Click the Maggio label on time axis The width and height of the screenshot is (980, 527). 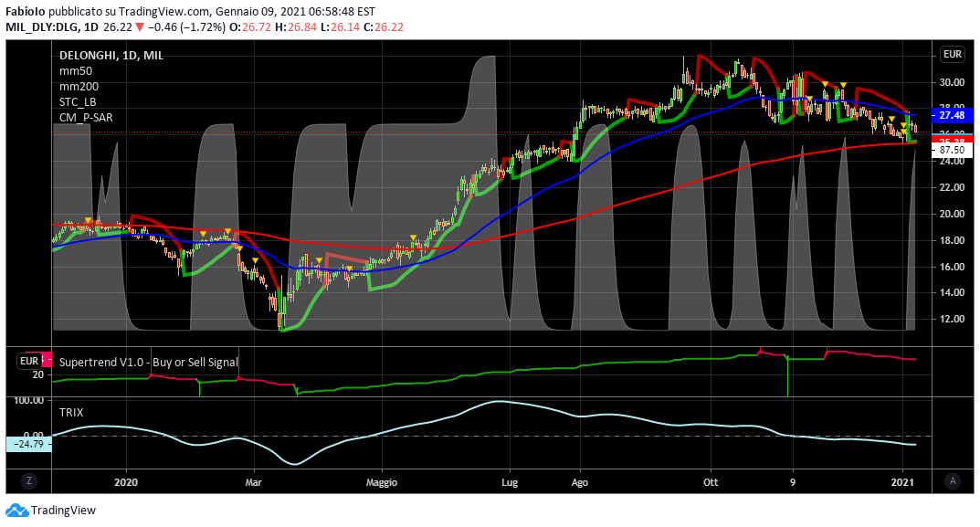tap(382, 480)
